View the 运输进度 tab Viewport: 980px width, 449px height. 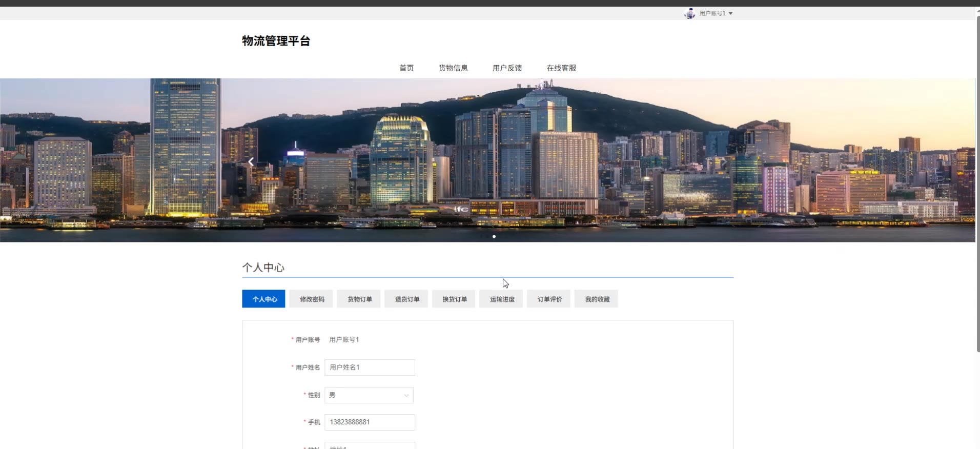click(x=502, y=299)
